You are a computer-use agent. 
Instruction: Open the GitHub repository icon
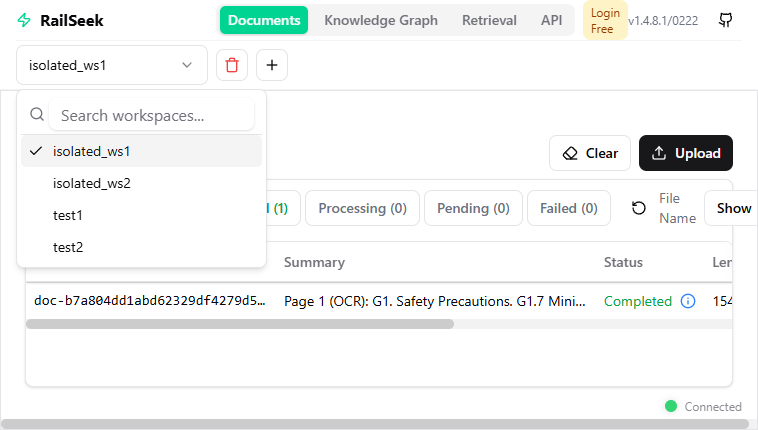coord(726,20)
